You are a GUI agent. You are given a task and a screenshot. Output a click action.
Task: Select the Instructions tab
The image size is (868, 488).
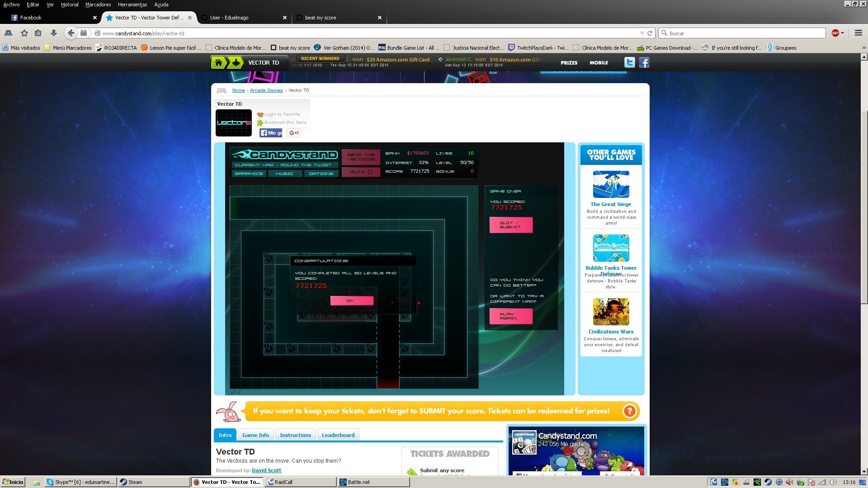(x=295, y=435)
